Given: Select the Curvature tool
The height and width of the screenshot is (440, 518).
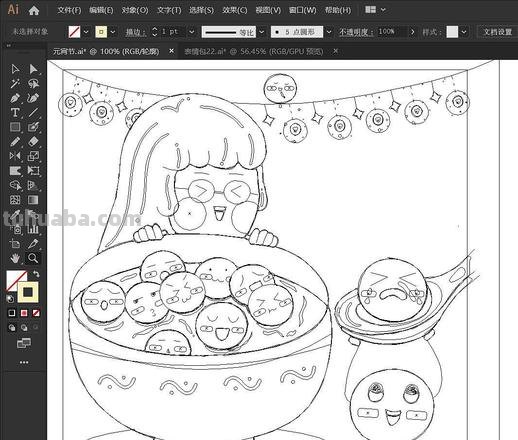Looking at the screenshot, I should 33,98.
